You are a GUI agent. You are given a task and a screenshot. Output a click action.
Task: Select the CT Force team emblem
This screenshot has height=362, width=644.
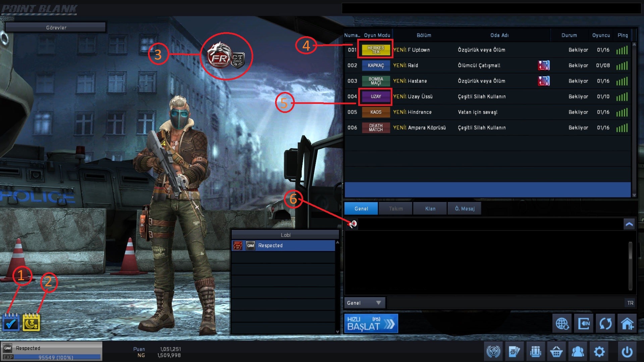click(238, 60)
